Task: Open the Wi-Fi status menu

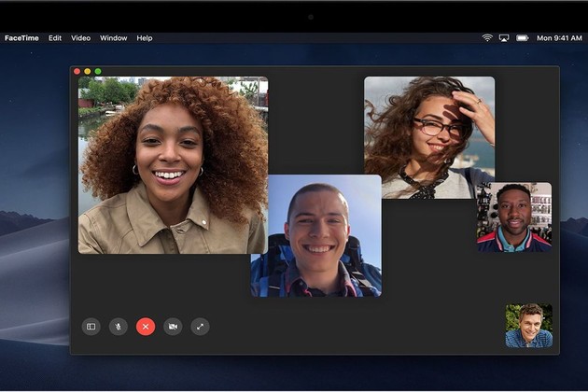Action: (487, 38)
